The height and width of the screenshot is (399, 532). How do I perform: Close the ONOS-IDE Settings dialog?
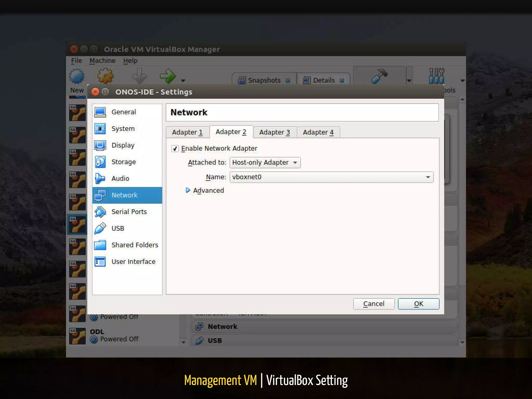tap(95, 92)
